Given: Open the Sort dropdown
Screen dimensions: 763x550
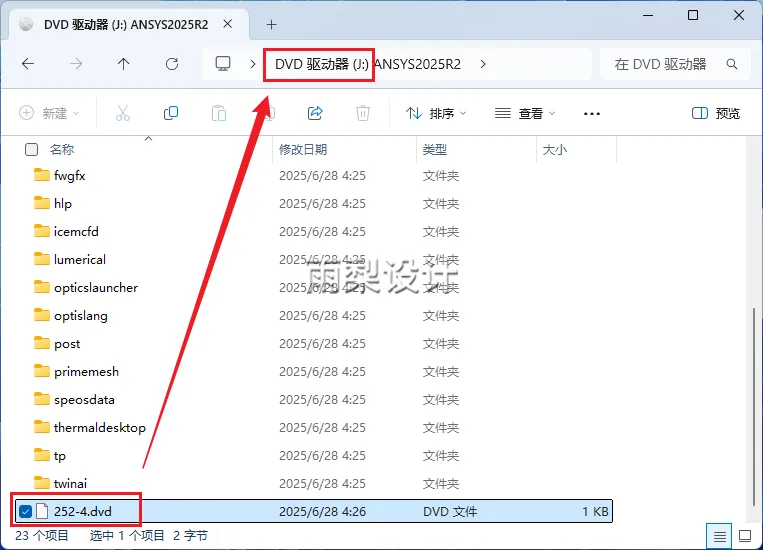Looking at the screenshot, I should click(x=436, y=113).
